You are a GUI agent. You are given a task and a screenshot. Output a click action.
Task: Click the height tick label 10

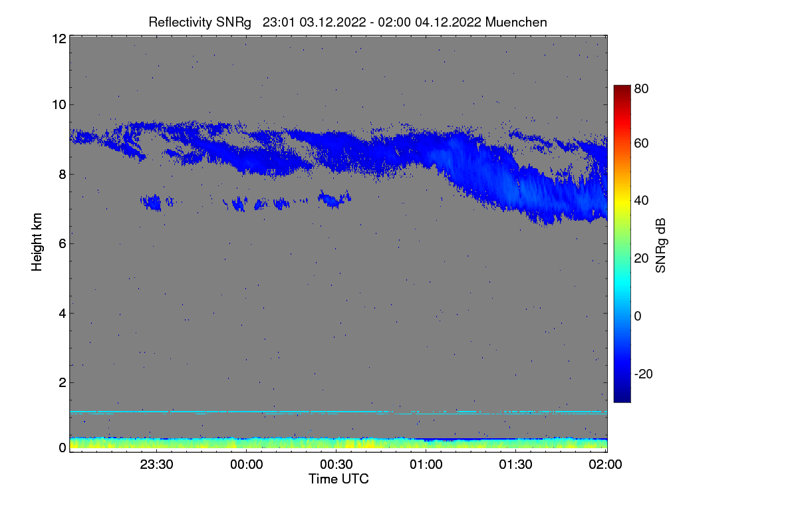pyautogui.click(x=59, y=104)
